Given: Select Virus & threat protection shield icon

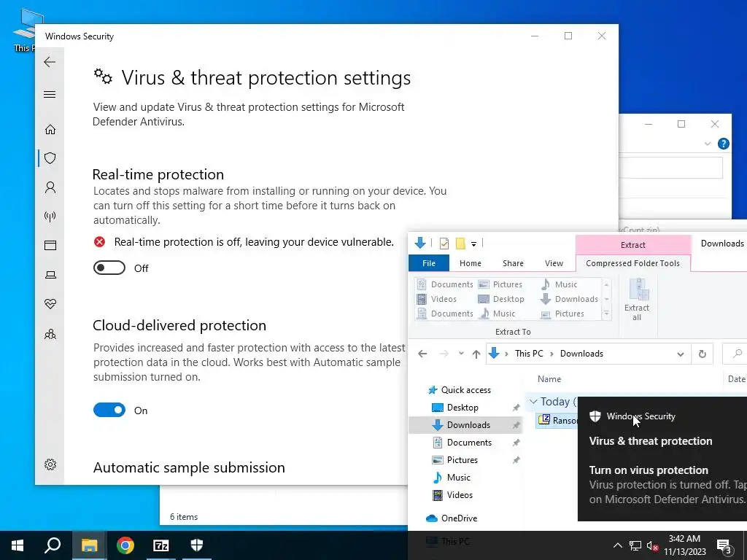Looking at the screenshot, I should tap(50, 158).
